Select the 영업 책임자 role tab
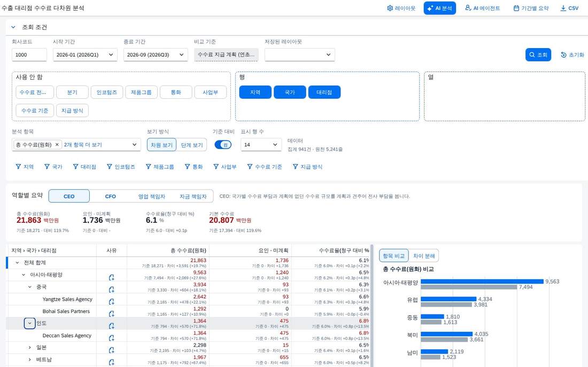This screenshot has height=367, width=588. tap(151, 196)
